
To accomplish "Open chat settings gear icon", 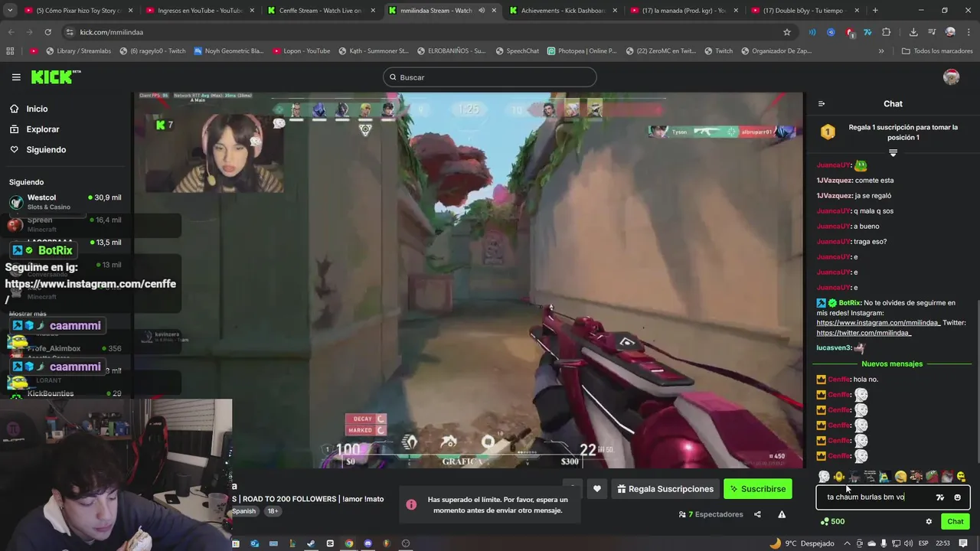I will [x=929, y=522].
